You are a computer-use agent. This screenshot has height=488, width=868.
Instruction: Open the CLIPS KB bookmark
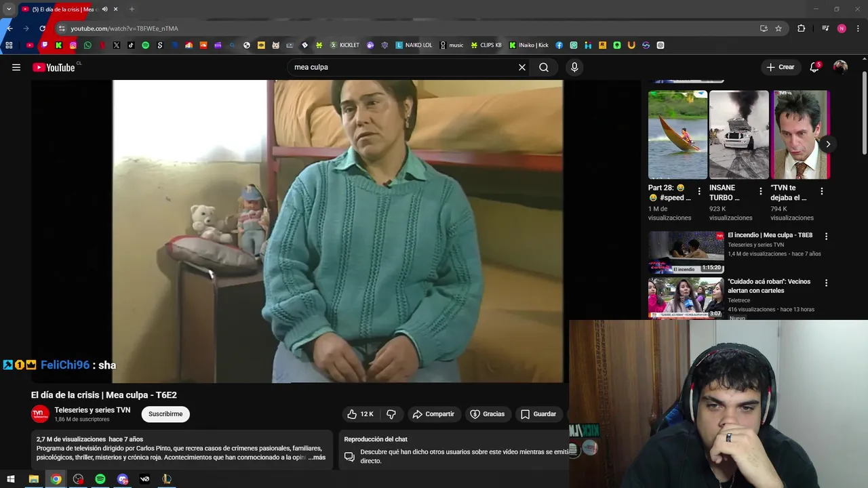(x=486, y=45)
